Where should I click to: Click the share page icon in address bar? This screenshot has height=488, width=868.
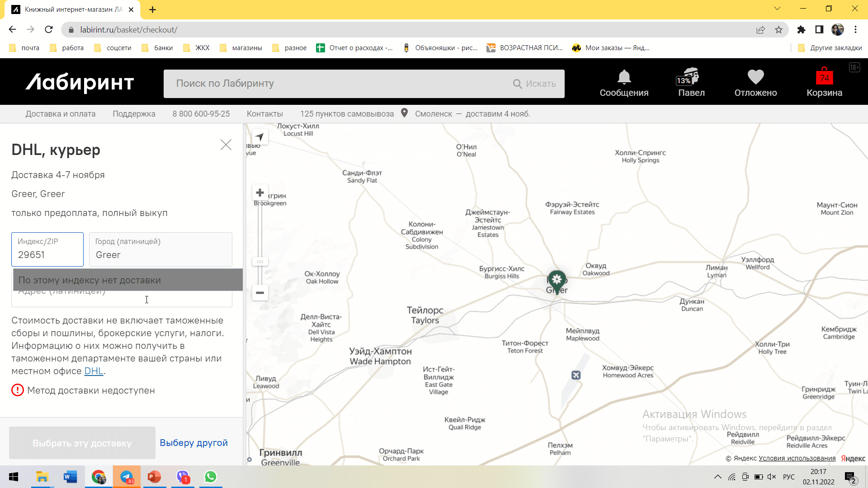click(x=760, y=29)
